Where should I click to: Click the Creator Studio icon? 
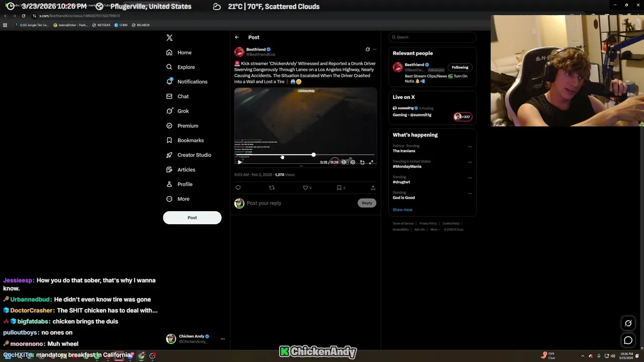click(x=169, y=155)
